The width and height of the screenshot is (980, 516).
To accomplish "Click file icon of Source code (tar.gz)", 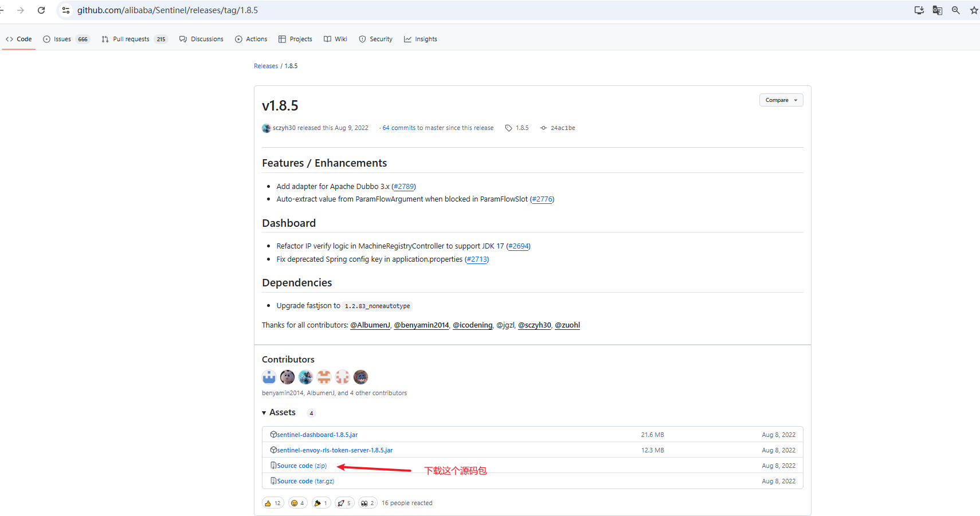I will pyautogui.click(x=273, y=481).
